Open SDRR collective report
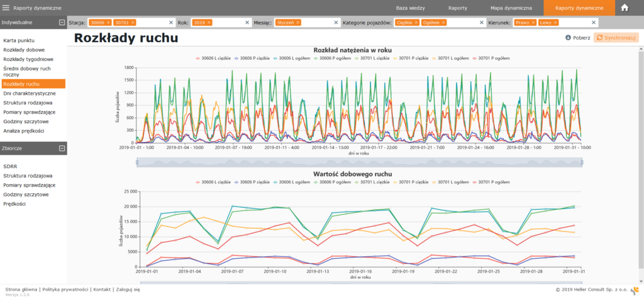This screenshot has width=644, height=297. 10,166
